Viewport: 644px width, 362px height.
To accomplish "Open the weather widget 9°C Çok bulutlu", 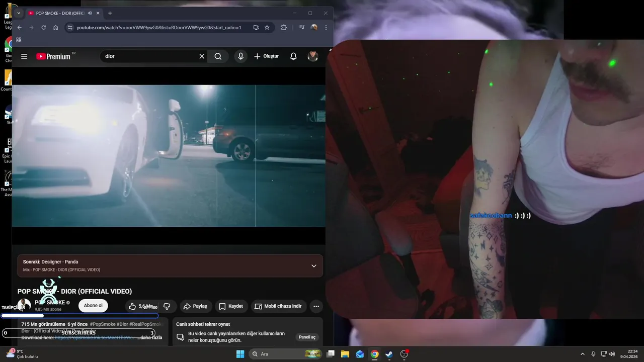I will point(22,354).
